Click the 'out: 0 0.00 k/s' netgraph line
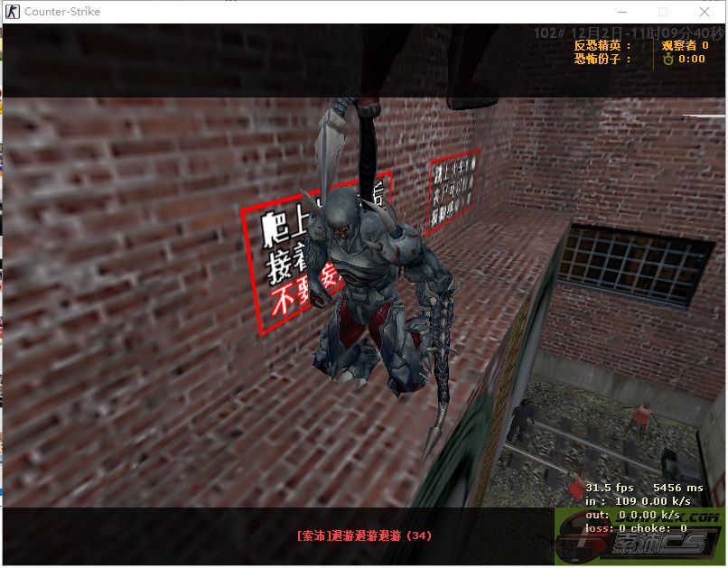Screen dimensions: 728x568 632,515
